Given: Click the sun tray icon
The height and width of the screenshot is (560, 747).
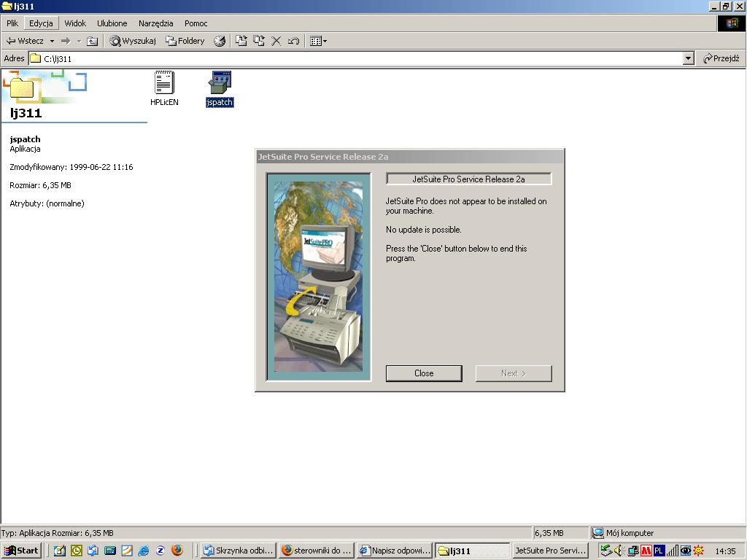Looking at the screenshot, I should click(x=698, y=551).
